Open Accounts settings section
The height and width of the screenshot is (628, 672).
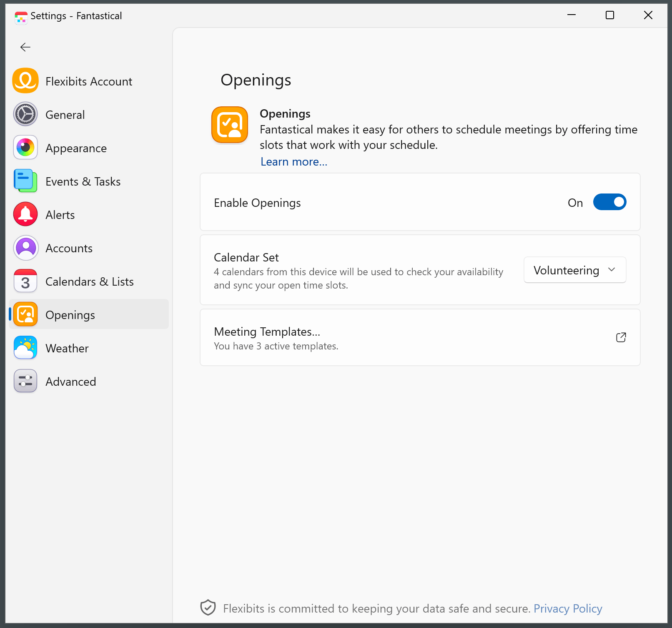(89, 247)
